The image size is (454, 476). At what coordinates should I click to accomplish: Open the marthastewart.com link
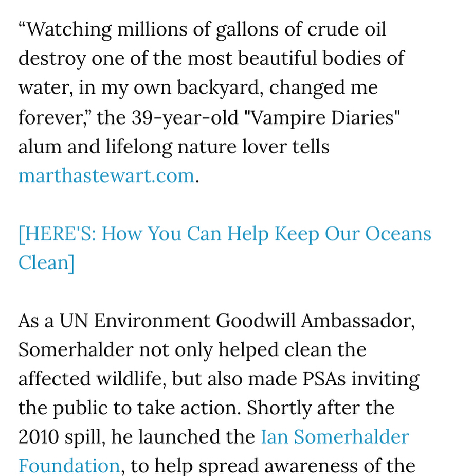coord(106,176)
